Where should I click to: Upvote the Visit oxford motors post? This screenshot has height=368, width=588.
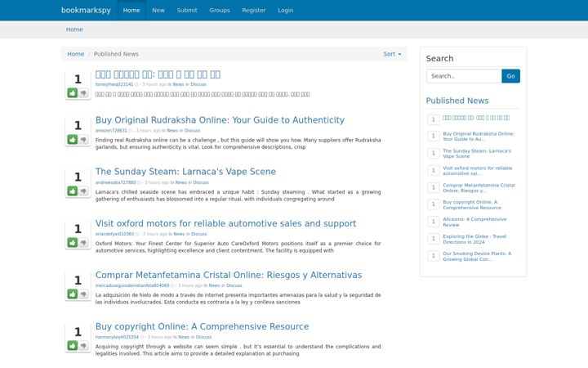tap(73, 243)
